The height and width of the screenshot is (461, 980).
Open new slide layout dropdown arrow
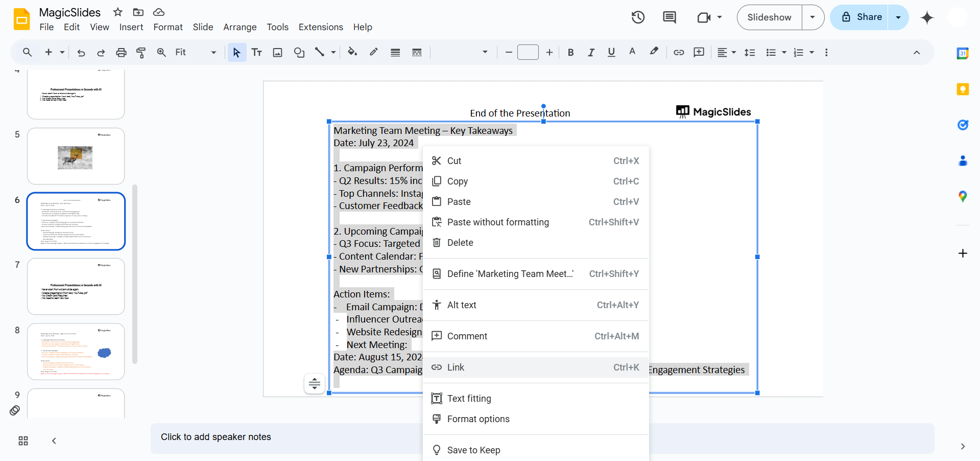click(62, 52)
